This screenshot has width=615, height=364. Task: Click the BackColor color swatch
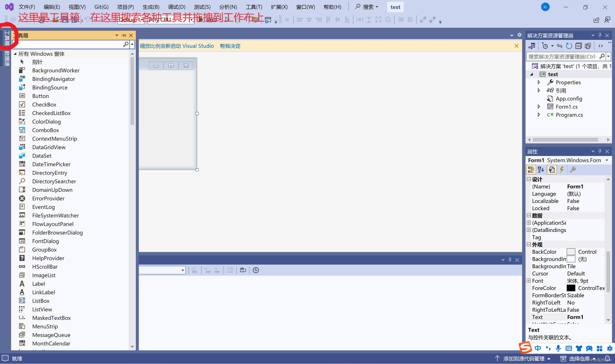coord(571,252)
